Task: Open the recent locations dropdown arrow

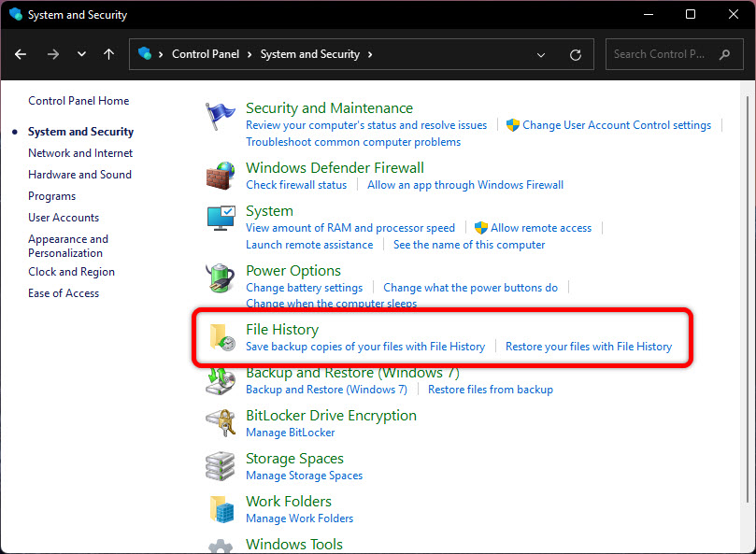Action: pyautogui.click(x=81, y=54)
